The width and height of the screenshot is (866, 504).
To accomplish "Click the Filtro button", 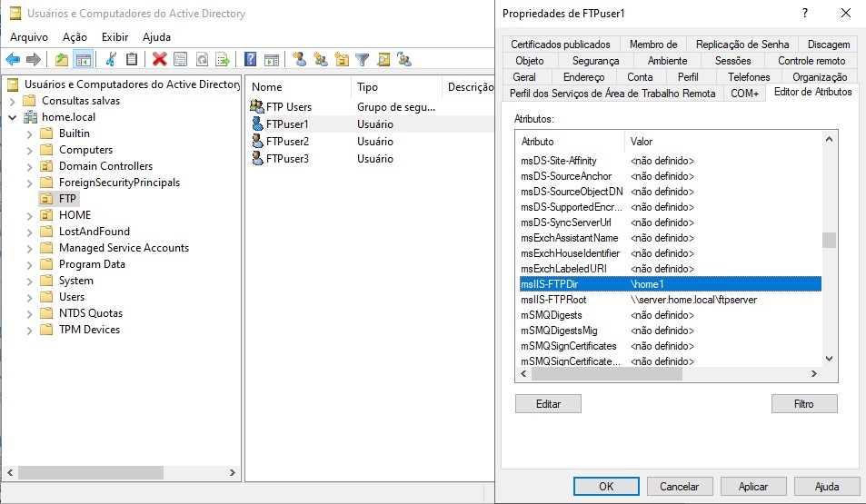I will [x=803, y=403].
